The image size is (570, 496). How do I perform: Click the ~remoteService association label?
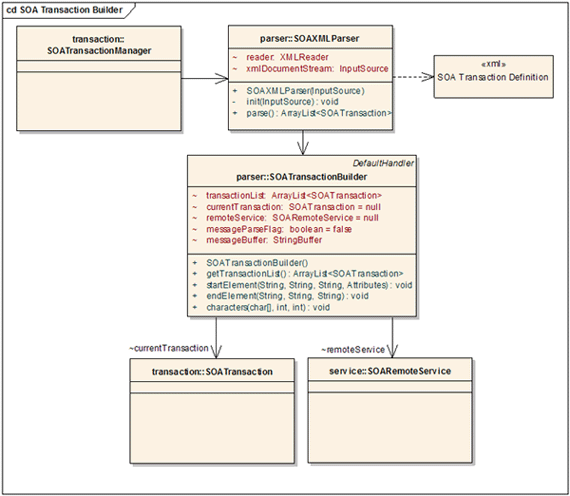353,349
